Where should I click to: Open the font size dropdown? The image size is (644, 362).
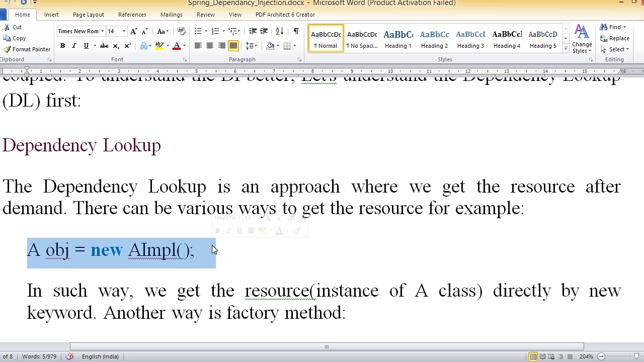124,31
